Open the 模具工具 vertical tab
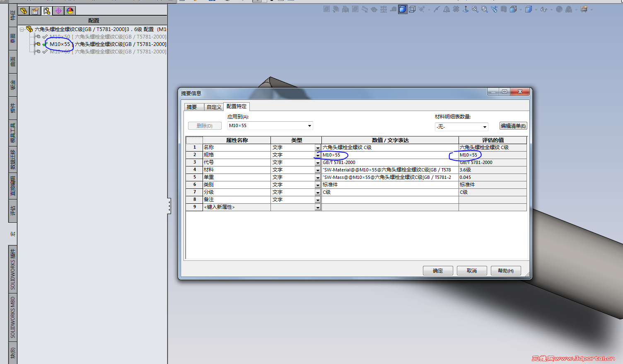 (13, 133)
